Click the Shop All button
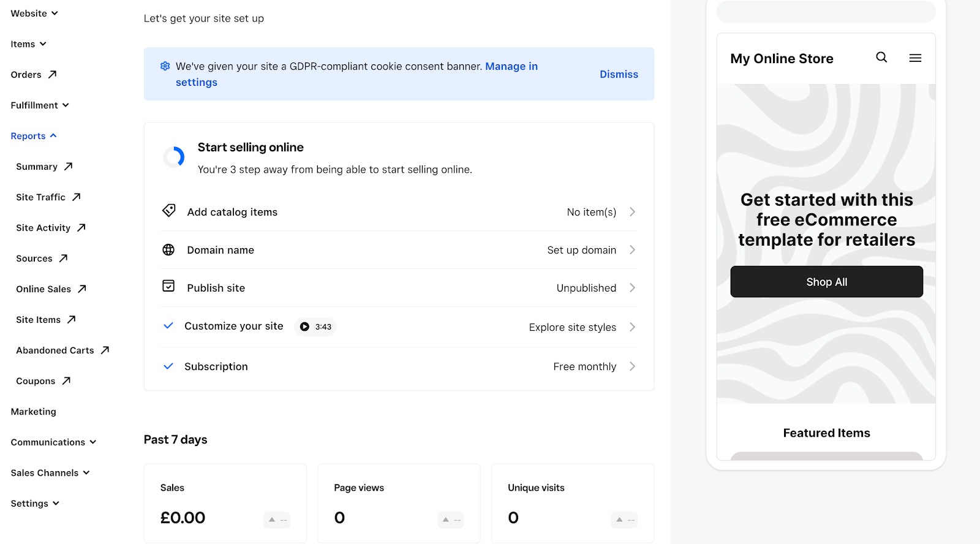 pos(826,282)
